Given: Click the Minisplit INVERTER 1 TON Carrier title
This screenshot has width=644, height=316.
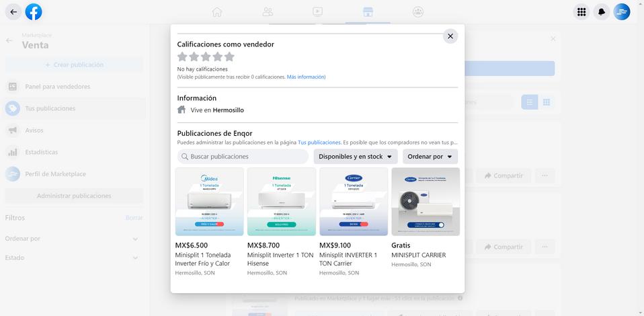Looking at the screenshot, I should pos(348,260).
